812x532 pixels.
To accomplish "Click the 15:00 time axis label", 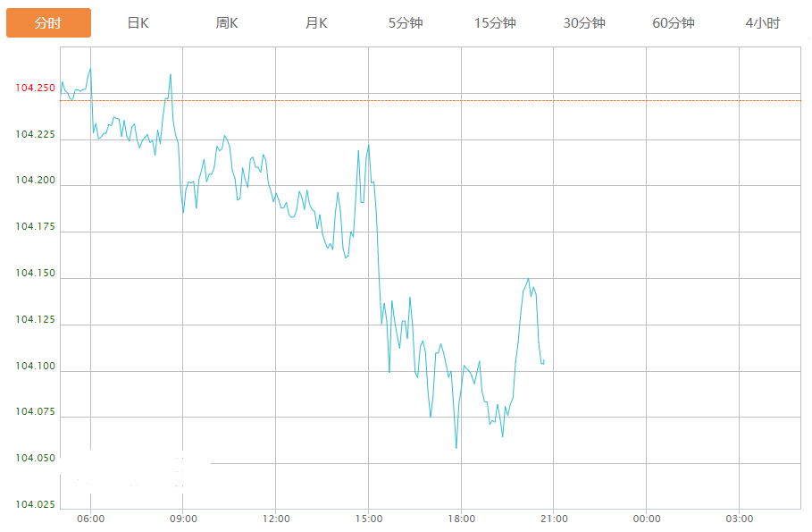I will (x=369, y=519).
